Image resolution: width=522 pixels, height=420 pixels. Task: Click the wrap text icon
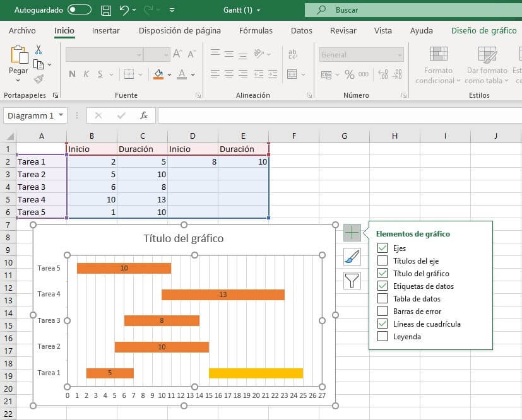(x=293, y=54)
